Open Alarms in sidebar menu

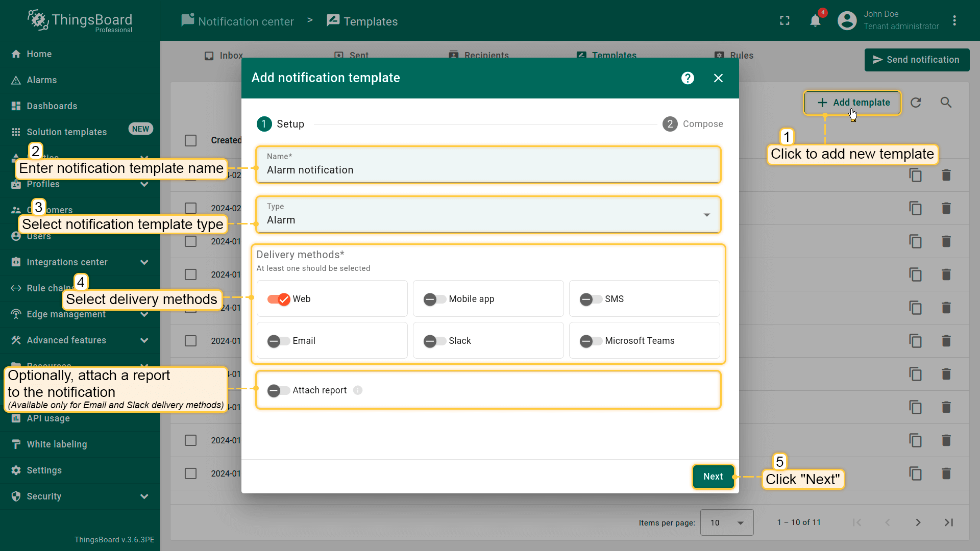click(42, 80)
